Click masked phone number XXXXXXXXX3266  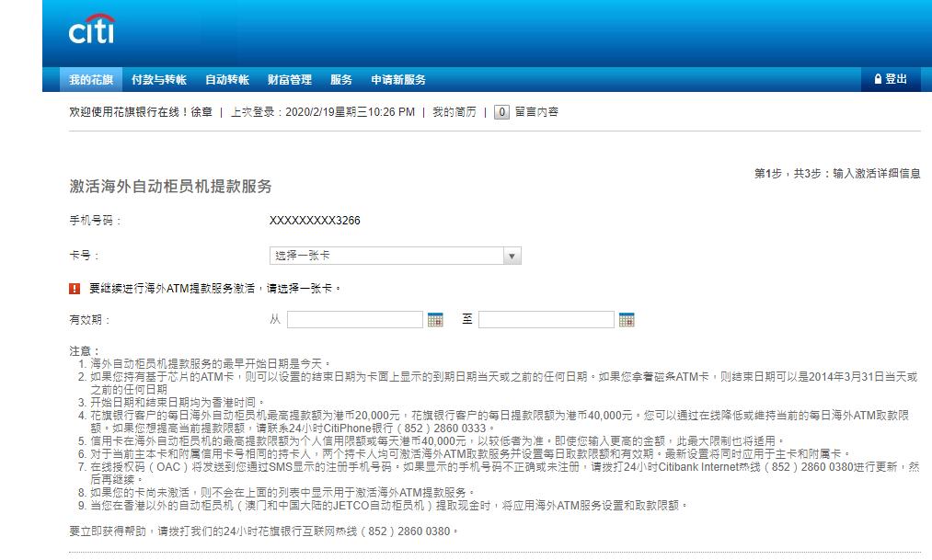click(x=315, y=221)
